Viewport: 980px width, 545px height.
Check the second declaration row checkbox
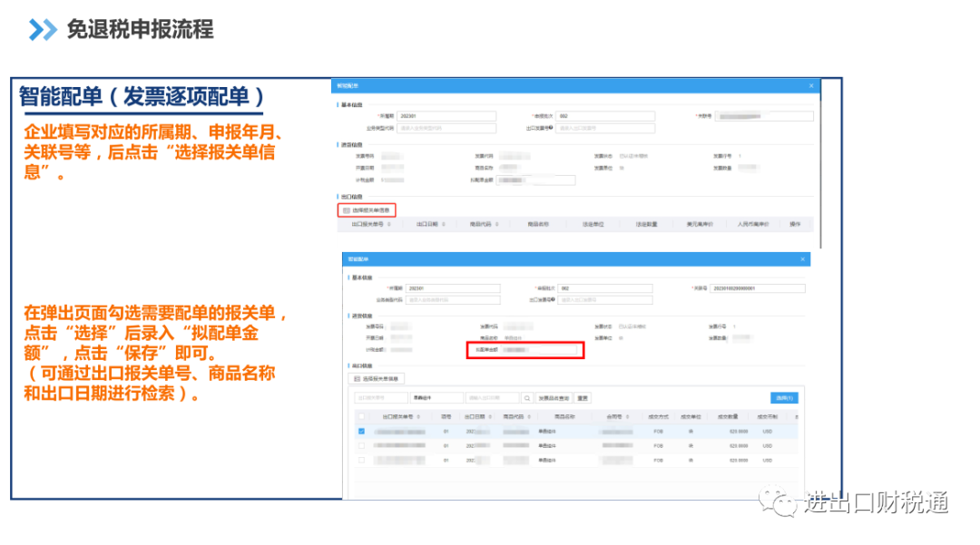point(361,446)
